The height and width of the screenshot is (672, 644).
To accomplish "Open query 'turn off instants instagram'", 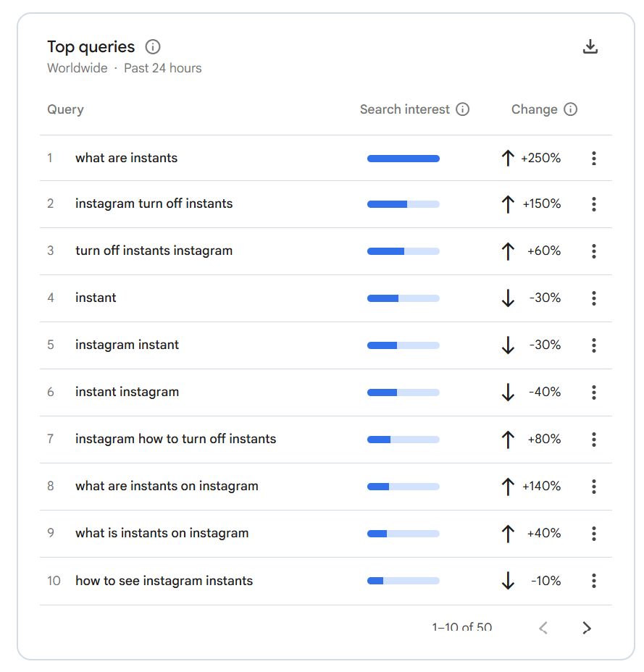I will 154,251.
